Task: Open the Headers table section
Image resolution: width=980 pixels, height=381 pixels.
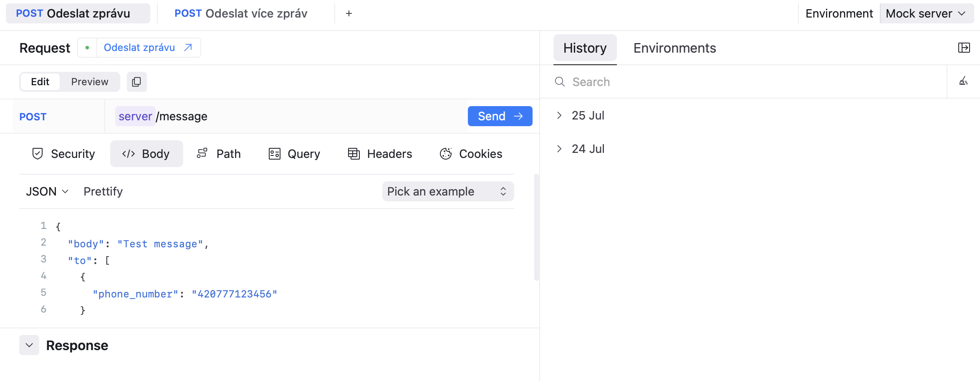Action: [x=380, y=154]
